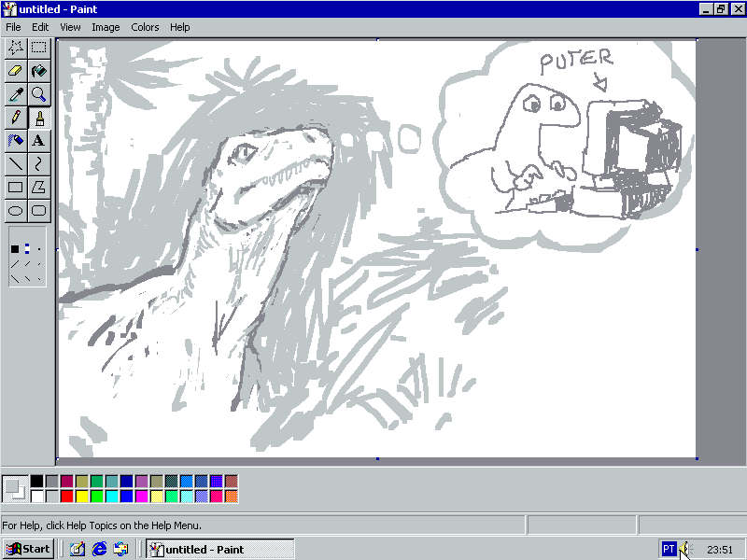Expand the File menu
Viewport: 747px width, 560px height.
[13, 27]
